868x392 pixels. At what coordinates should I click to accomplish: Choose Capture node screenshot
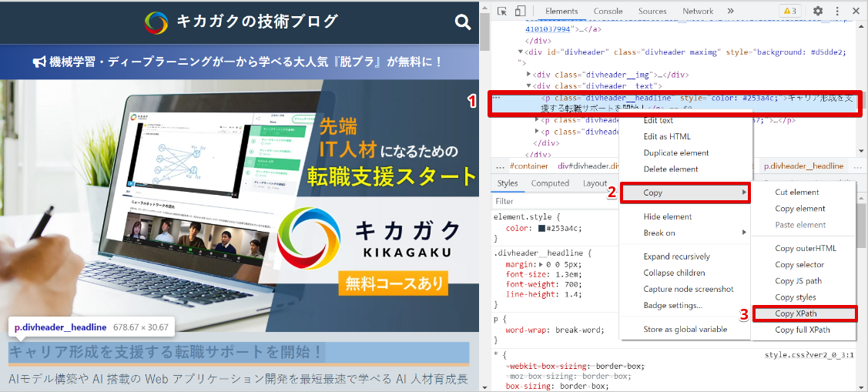(686, 289)
